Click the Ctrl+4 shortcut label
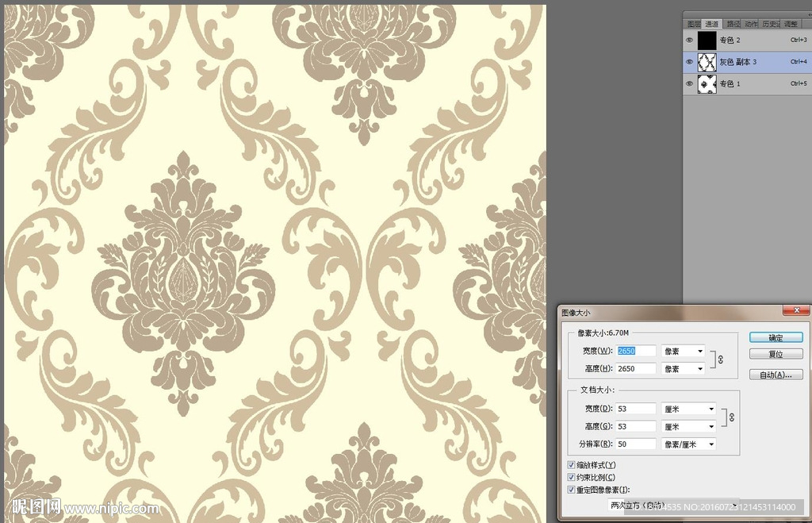The width and height of the screenshot is (812, 523). 799,61
